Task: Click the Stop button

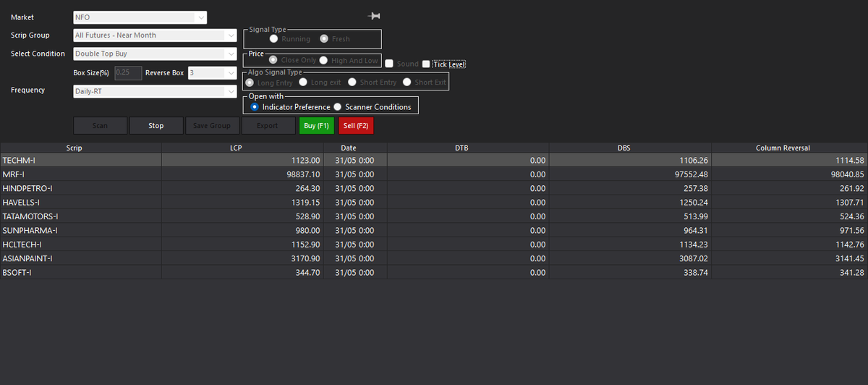Action: (x=156, y=126)
